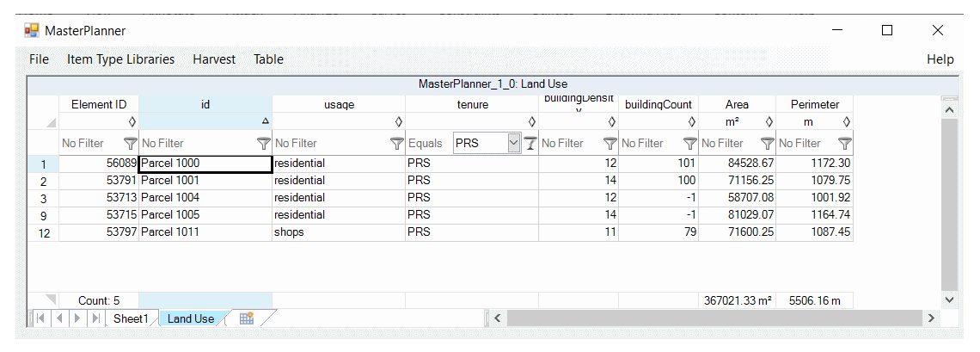Image resolution: width=980 pixels, height=352 pixels.
Task: Open the Element ID No Filter selector
Action: pyautogui.click(x=83, y=143)
